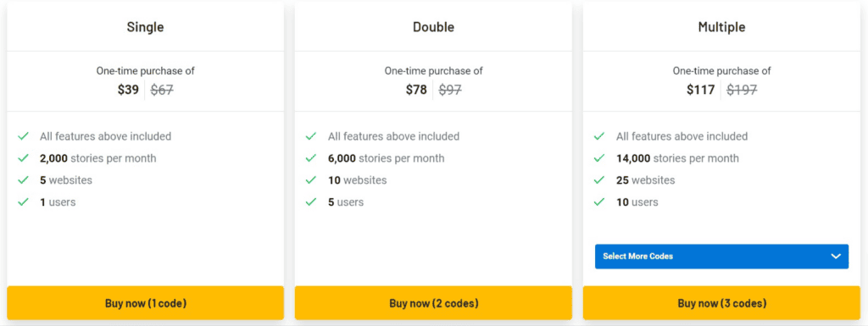Click the strikethrough $97 price

click(450, 90)
